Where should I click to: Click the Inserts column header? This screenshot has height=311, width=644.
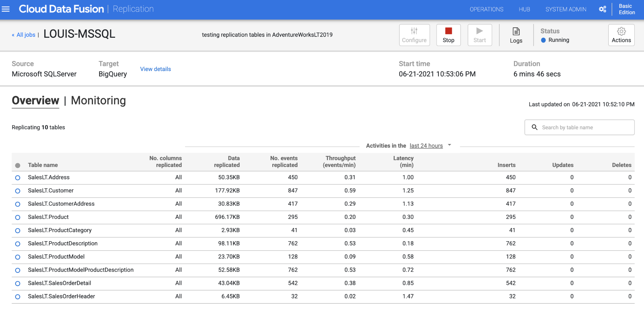pyautogui.click(x=506, y=165)
